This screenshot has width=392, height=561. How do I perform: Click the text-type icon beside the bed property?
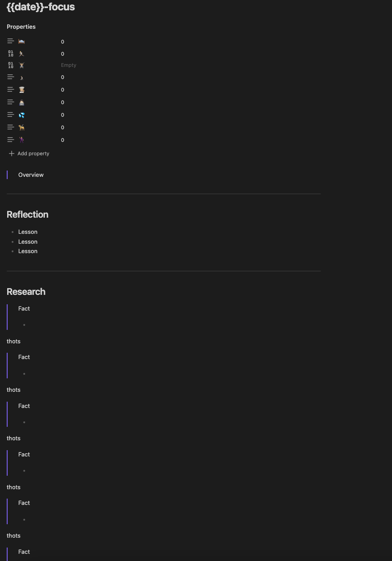[11, 41]
